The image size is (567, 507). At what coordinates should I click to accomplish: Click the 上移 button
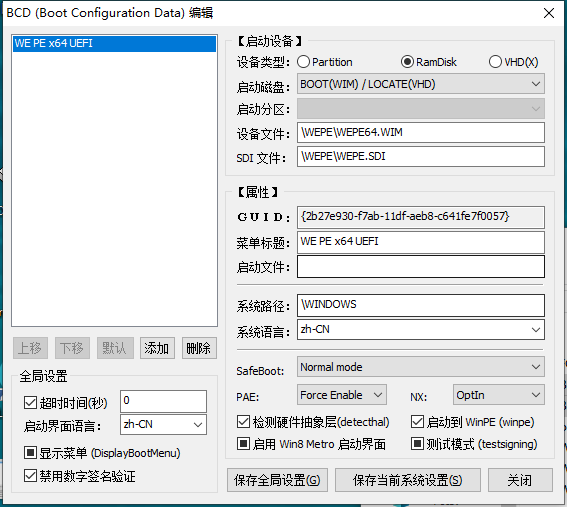coord(30,348)
